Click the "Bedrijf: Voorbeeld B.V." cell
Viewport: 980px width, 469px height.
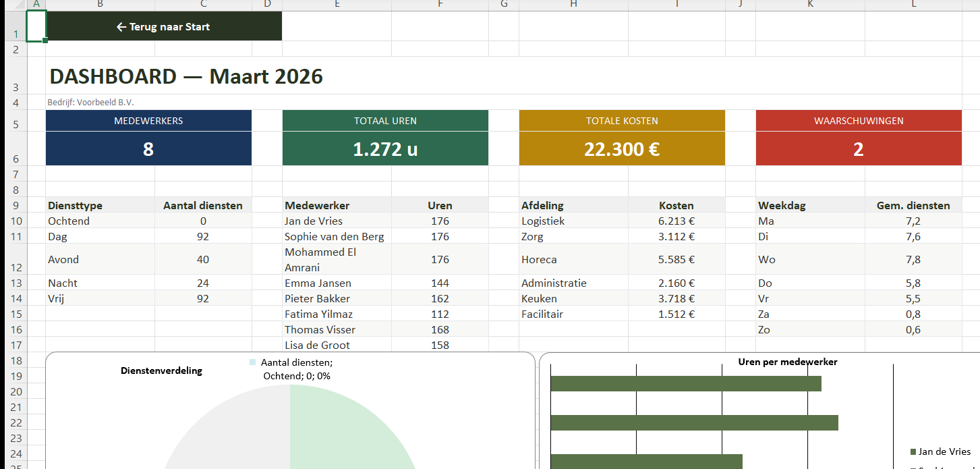pos(91,101)
